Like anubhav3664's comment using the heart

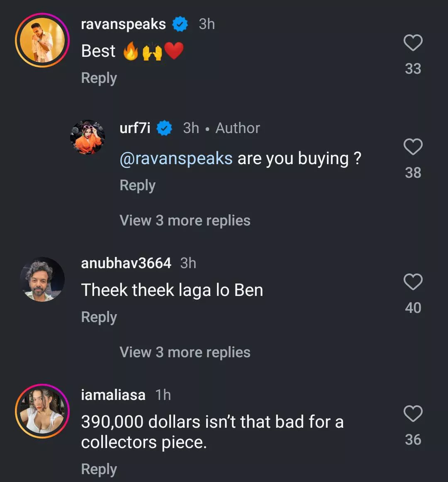[x=413, y=282]
